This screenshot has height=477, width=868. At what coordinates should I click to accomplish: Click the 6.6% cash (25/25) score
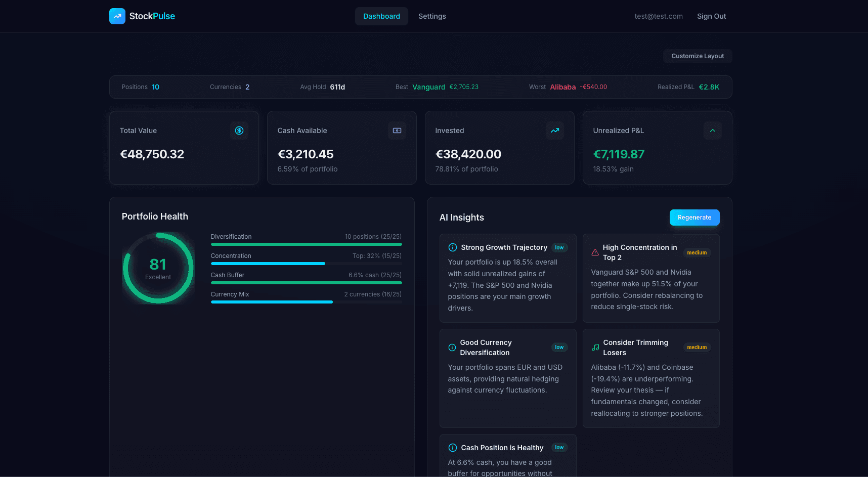[375, 275]
